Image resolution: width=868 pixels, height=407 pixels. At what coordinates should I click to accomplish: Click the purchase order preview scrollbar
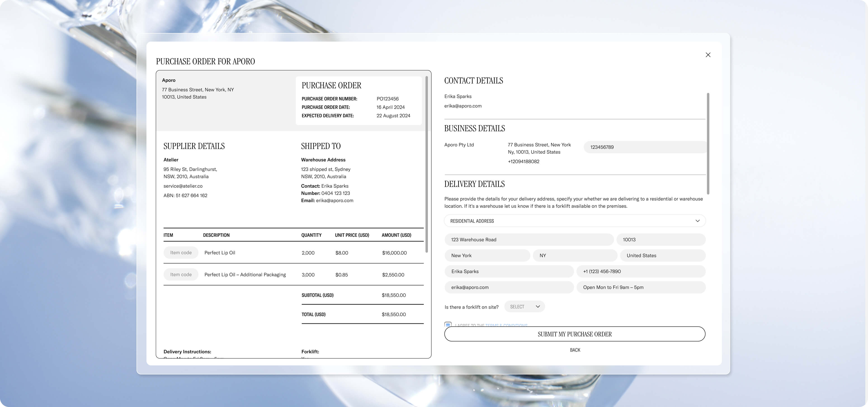pos(427,164)
